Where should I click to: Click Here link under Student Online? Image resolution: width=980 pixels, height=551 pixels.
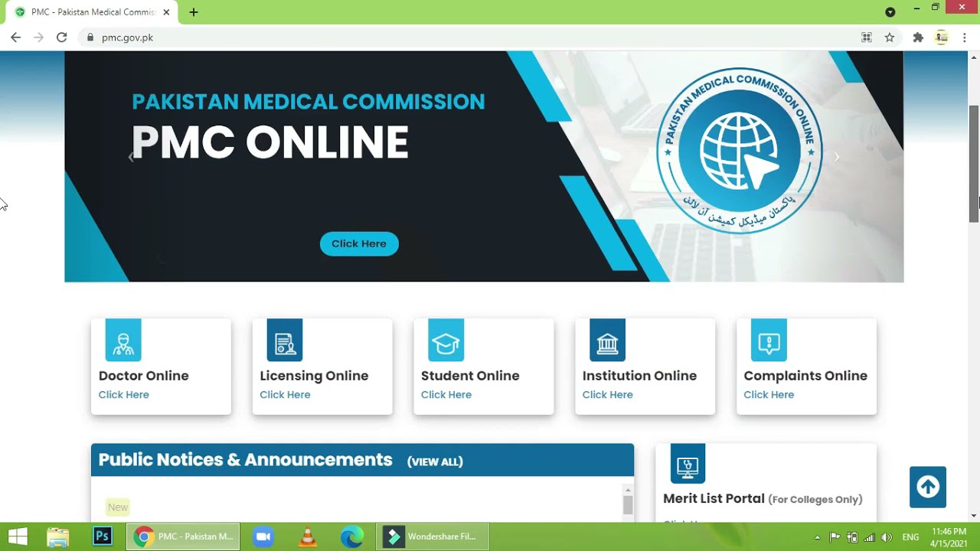[446, 395]
